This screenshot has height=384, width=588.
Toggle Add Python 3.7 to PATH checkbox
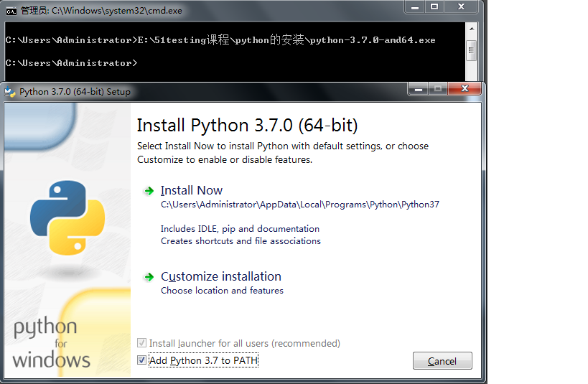point(141,360)
